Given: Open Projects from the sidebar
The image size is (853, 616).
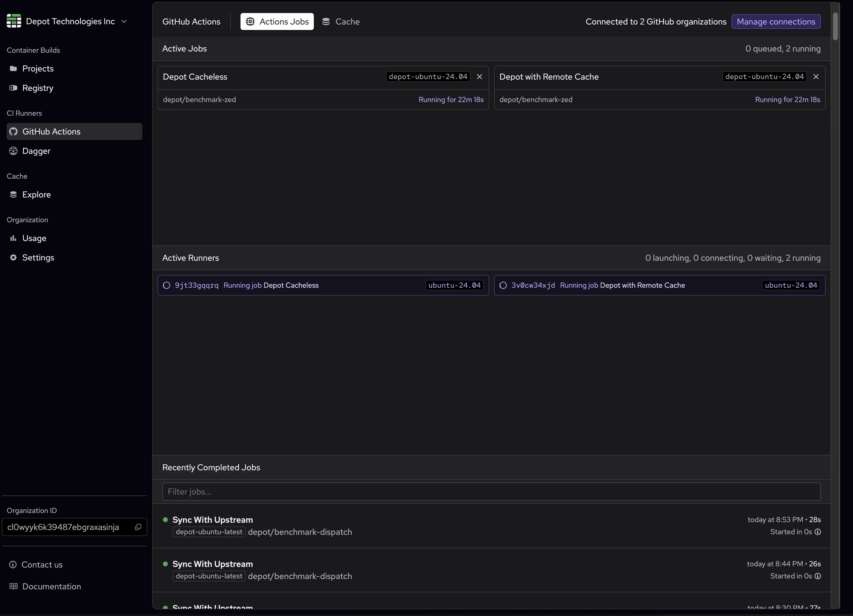Looking at the screenshot, I should tap(38, 68).
